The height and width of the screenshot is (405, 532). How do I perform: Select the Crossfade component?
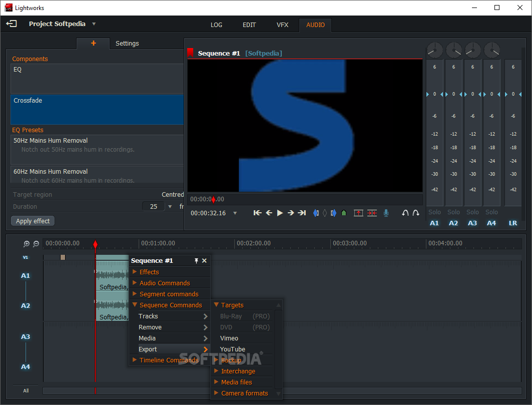(97, 110)
